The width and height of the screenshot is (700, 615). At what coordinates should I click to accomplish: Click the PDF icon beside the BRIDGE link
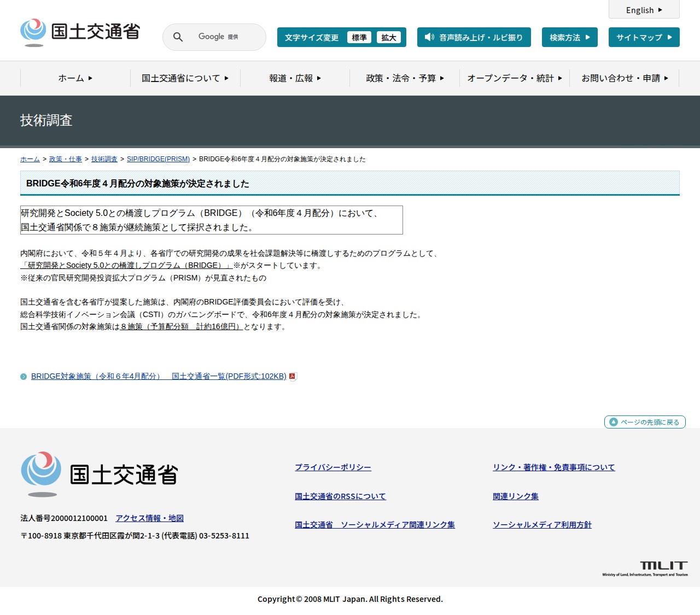[x=293, y=376]
